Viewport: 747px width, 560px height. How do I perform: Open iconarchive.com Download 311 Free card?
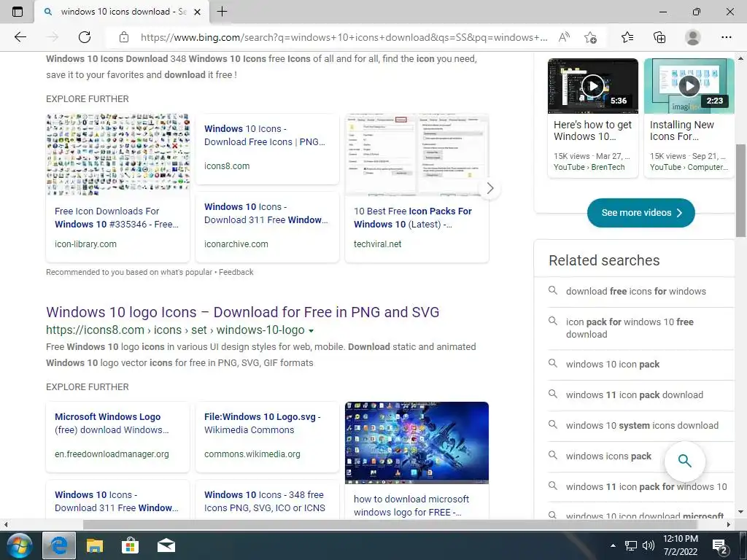pyautogui.click(x=267, y=227)
